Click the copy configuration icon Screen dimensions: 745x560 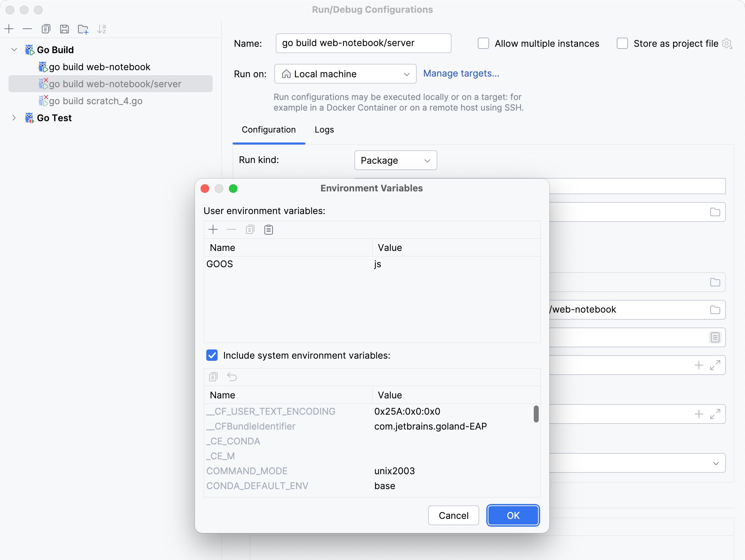46,29
